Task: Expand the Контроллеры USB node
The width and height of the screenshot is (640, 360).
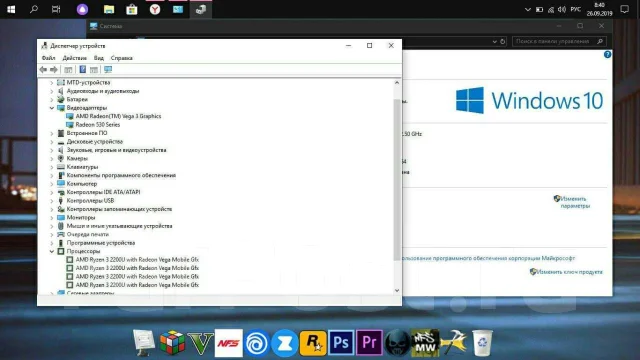Action: (52, 201)
